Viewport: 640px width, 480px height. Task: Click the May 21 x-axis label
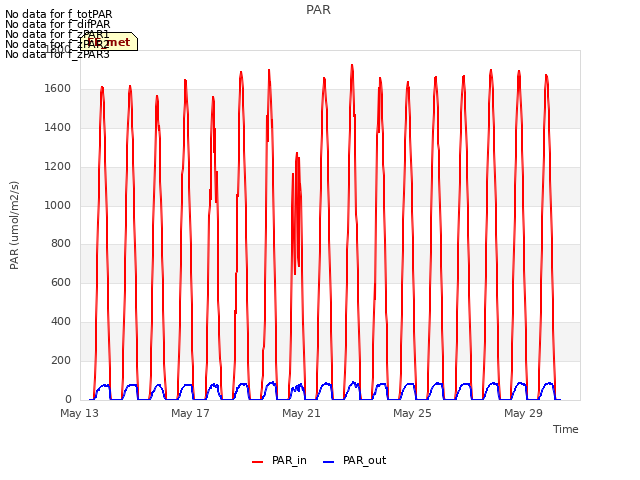point(301,413)
